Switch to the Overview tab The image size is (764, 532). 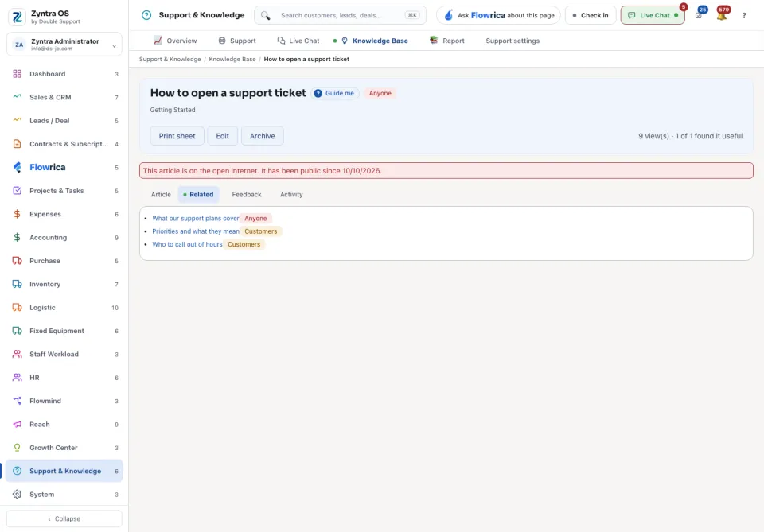coord(175,41)
